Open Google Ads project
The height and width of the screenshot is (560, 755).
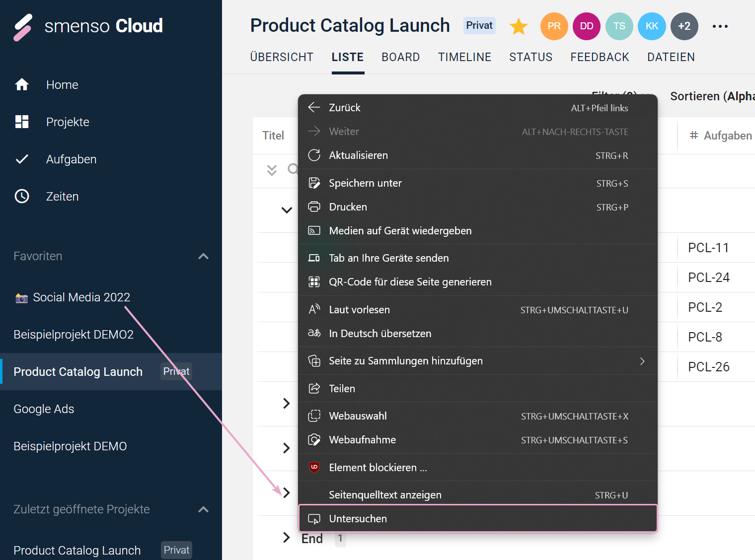pyautogui.click(x=44, y=409)
